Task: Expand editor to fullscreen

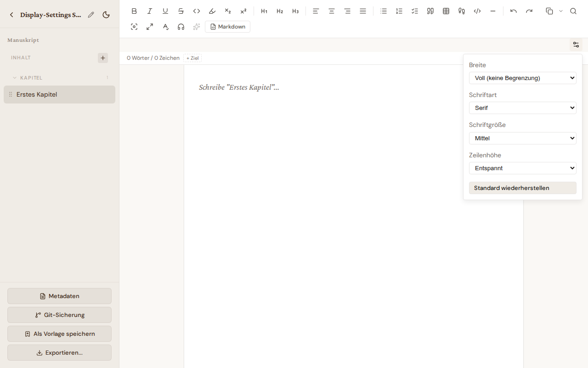Action: [150, 27]
